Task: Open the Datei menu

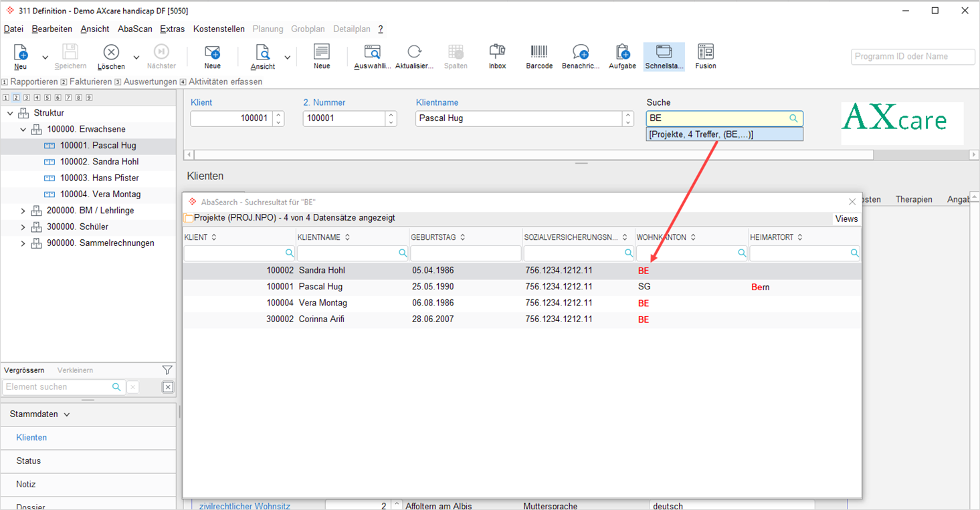Action: pyautogui.click(x=13, y=29)
